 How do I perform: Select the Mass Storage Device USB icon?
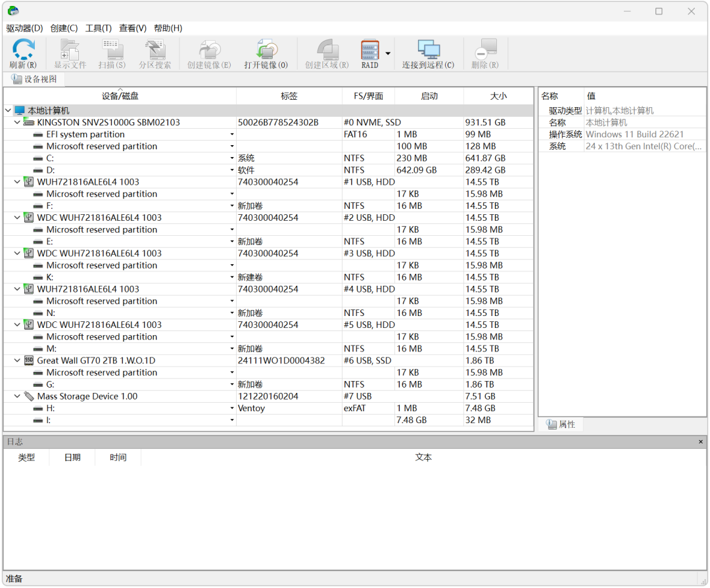coord(29,396)
